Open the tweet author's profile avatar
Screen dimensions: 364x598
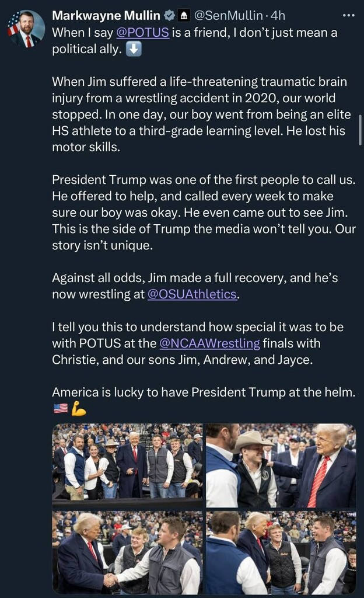pos(26,29)
